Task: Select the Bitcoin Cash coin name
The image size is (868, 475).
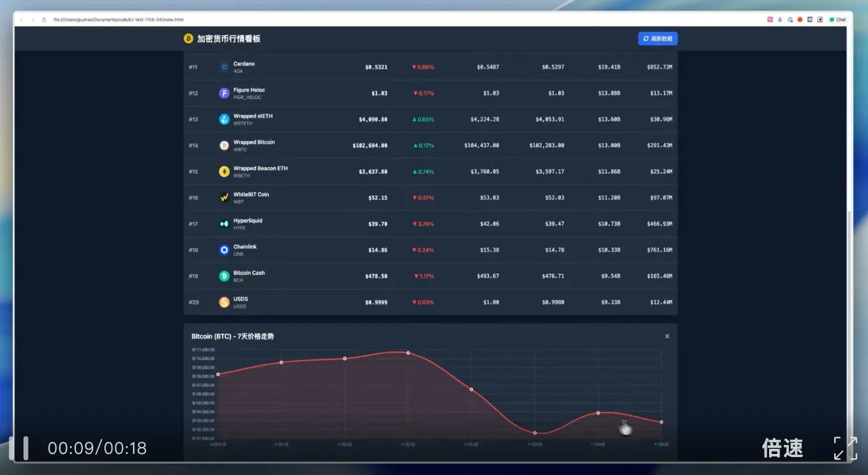Action: pos(249,273)
